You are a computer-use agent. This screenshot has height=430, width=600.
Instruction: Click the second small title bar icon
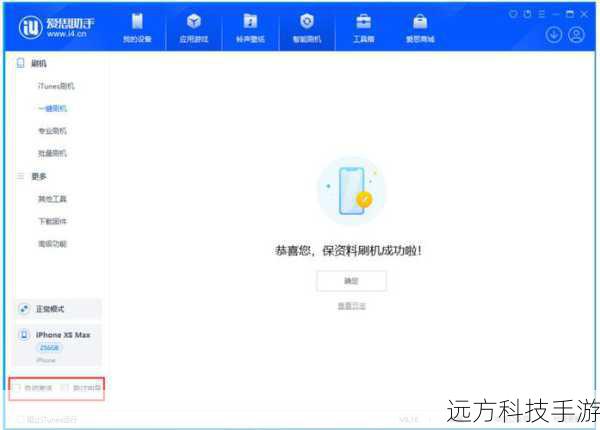pos(528,14)
